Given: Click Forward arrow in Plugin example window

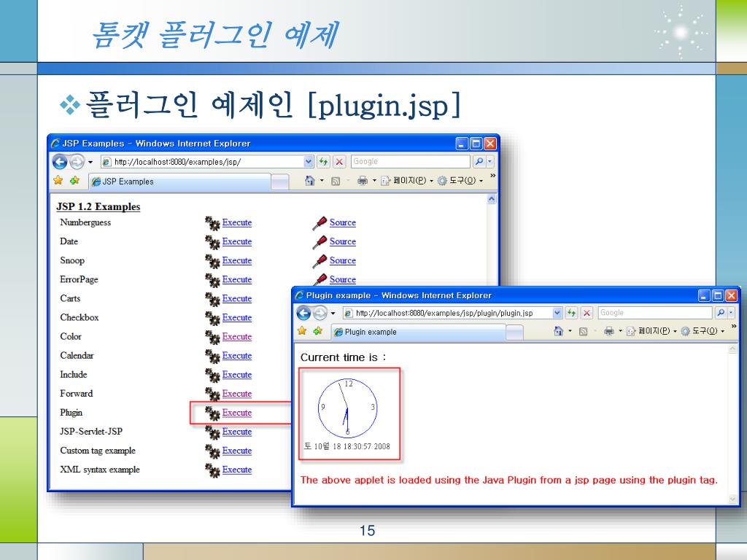Looking at the screenshot, I should click(x=320, y=313).
